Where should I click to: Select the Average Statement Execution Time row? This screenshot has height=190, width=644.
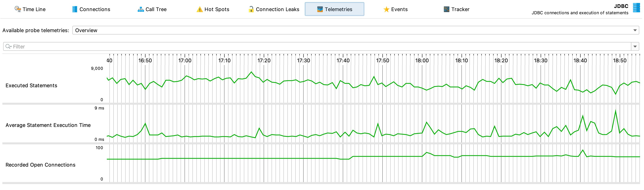48,125
